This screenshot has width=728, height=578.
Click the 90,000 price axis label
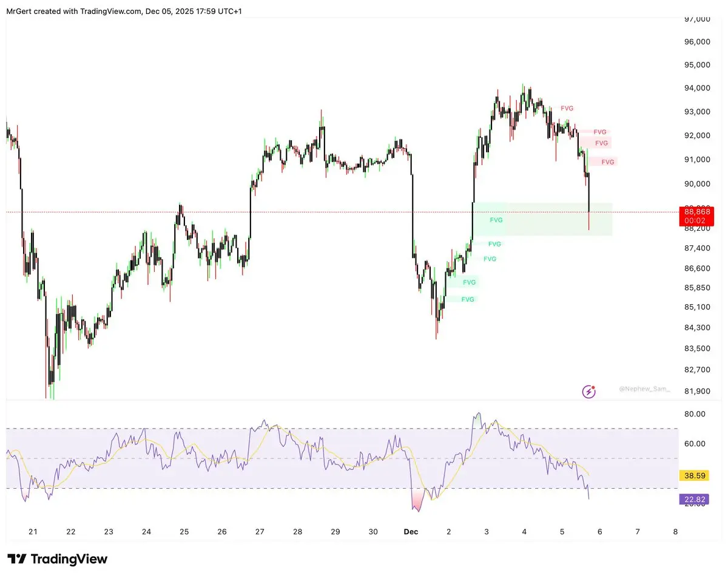(x=697, y=184)
